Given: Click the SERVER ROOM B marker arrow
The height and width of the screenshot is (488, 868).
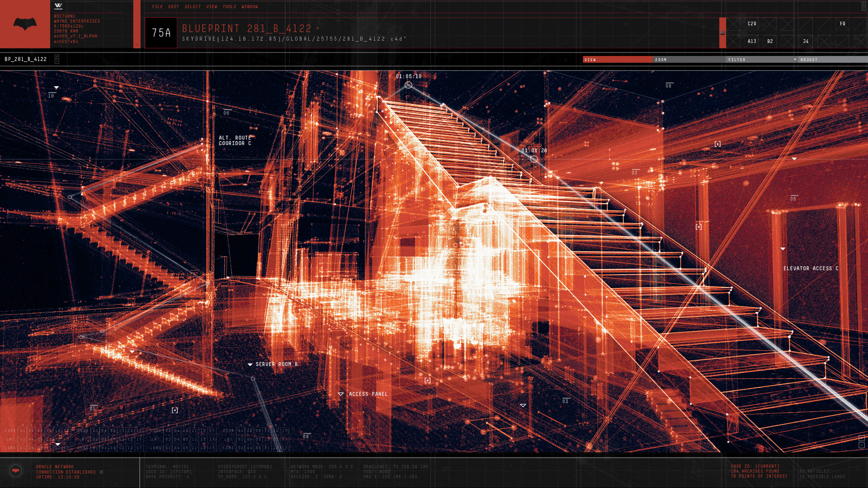Looking at the screenshot, I should [x=250, y=365].
